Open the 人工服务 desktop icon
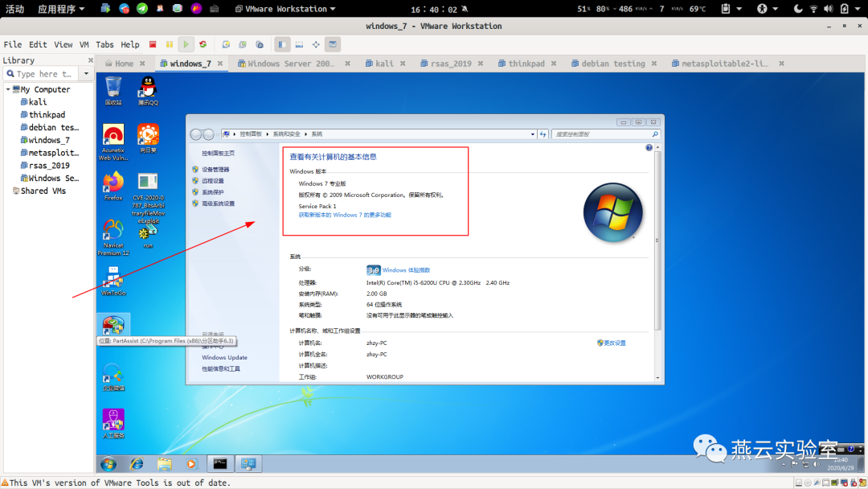This screenshot has height=489, width=868. [x=113, y=424]
